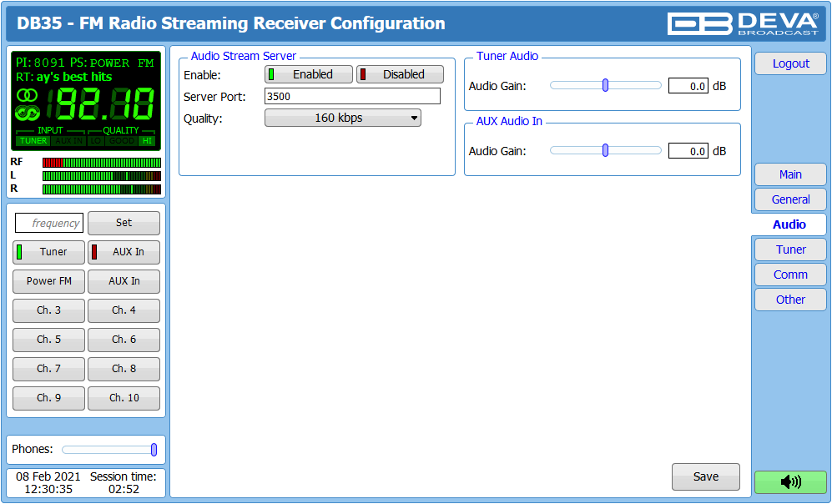Click the RDS icon on the display
Viewport: 832px width, 504px height.
click(27, 113)
